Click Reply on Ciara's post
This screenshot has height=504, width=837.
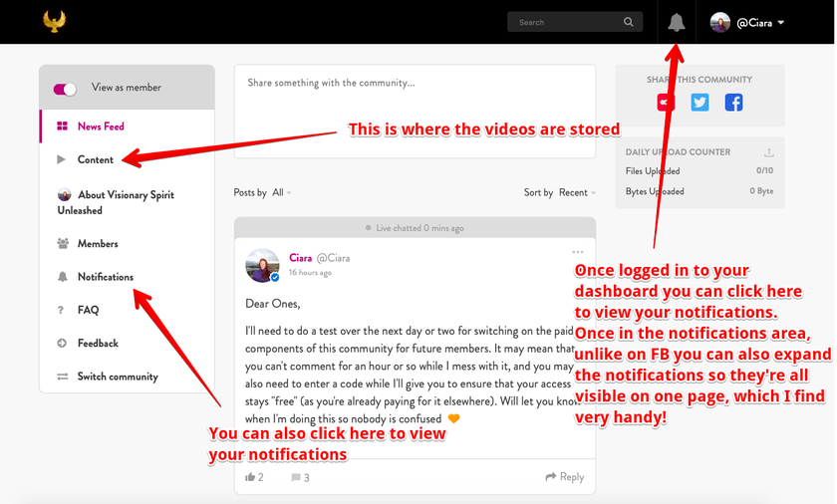coord(565,477)
